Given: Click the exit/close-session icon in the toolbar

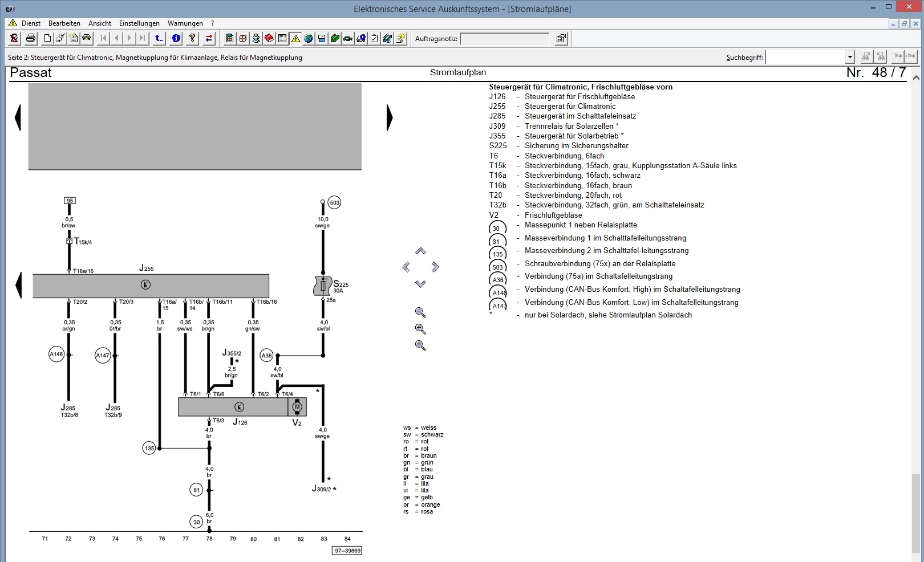Looking at the screenshot, I should (14, 38).
